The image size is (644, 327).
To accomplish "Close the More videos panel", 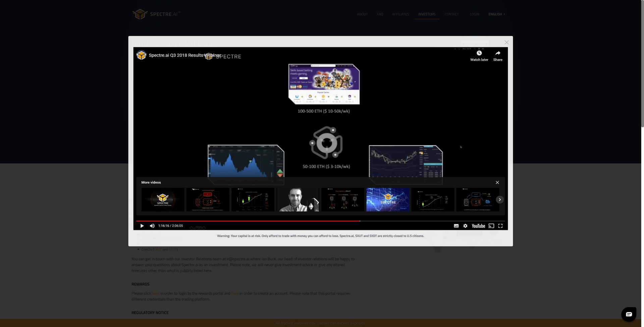I will coord(497,182).
